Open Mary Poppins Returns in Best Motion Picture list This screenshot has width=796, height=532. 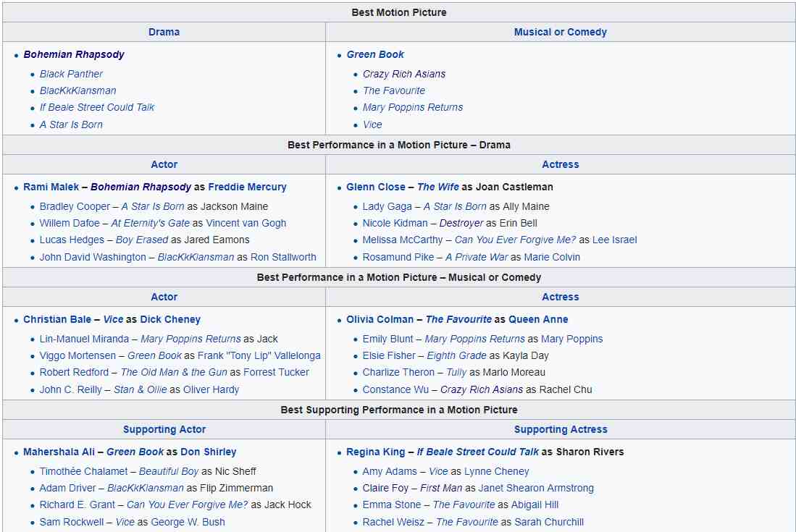413,108
